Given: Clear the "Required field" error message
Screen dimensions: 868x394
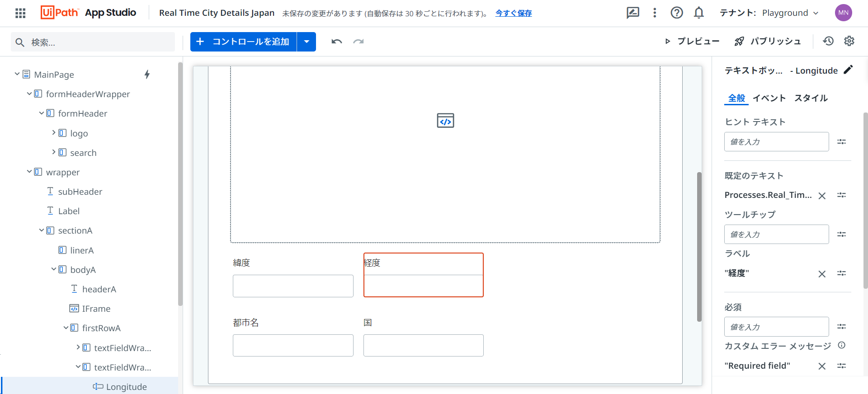Looking at the screenshot, I should pyautogui.click(x=822, y=366).
